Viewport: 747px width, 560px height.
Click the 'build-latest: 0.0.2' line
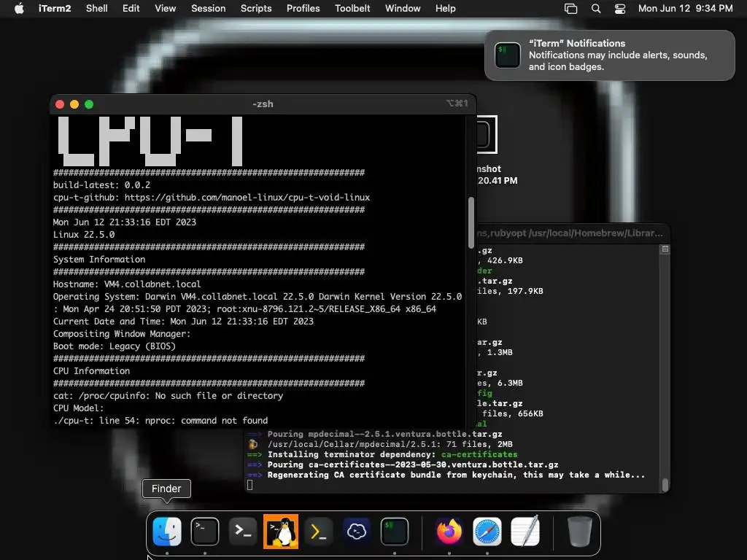point(101,184)
